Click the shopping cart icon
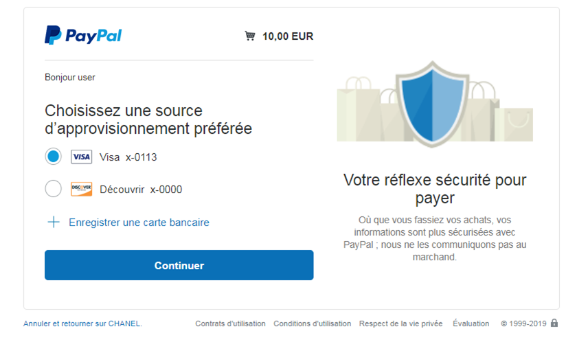The height and width of the screenshot is (364, 588). tap(250, 36)
